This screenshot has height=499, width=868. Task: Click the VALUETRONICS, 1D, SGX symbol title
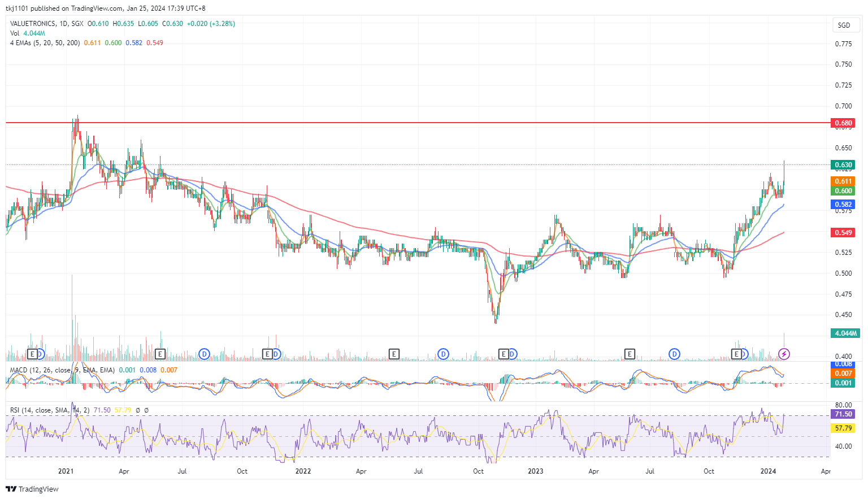[47, 24]
